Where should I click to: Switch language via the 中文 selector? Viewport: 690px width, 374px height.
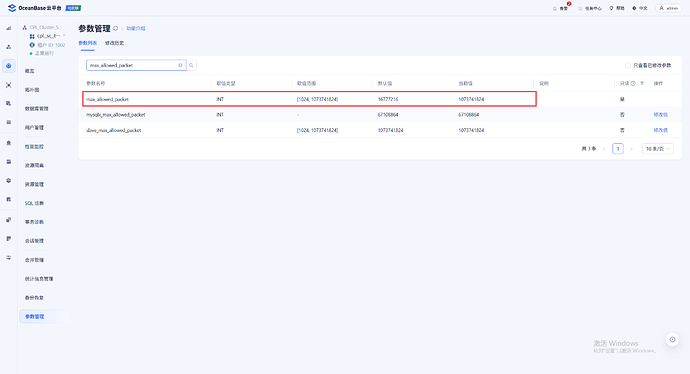point(640,8)
